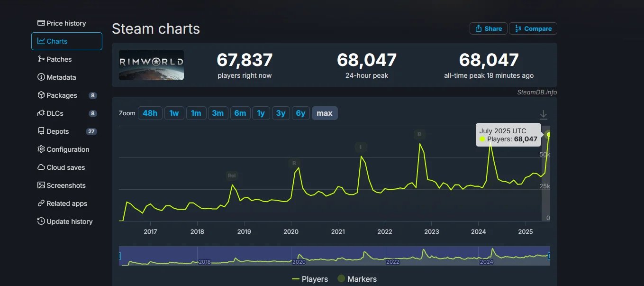This screenshot has height=286, width=644.
Task: Select the Charts sidebar item
Action: click(67, 41)
